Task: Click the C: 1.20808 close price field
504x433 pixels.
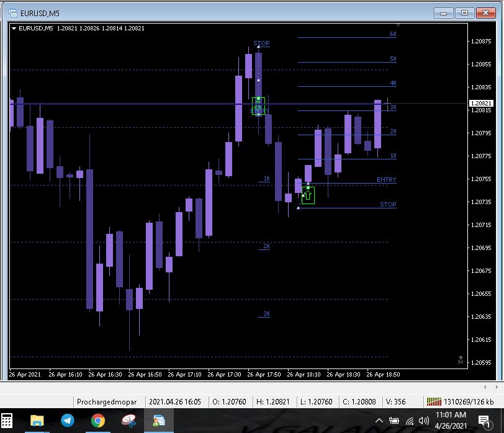Action: pyautogui.click(x=359, y=402)
